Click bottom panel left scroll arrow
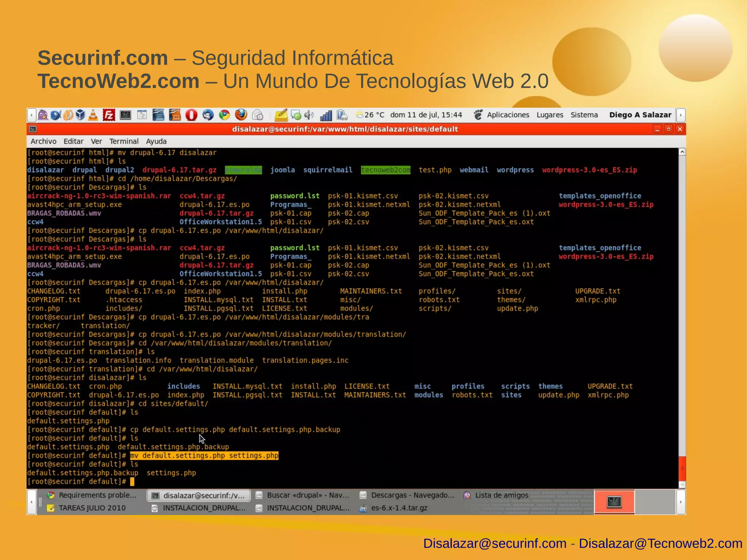The image size is (747, 560). (x=32, y=502)
